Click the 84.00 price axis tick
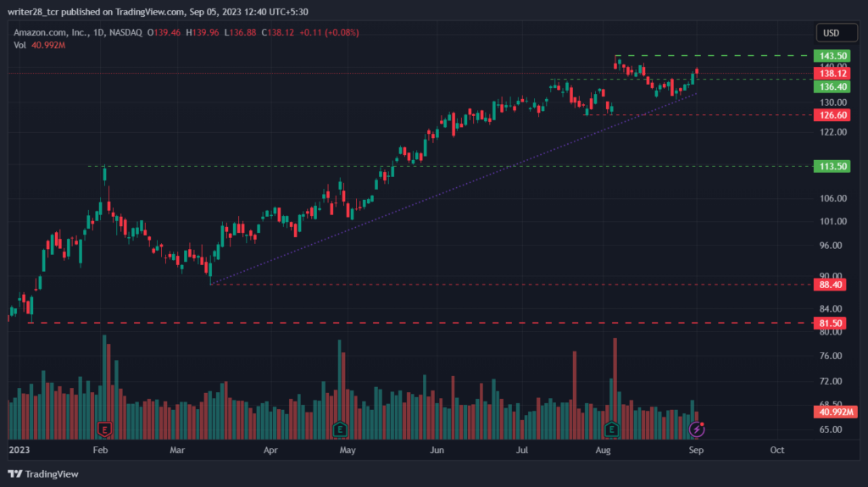 (x=831, y=309)
